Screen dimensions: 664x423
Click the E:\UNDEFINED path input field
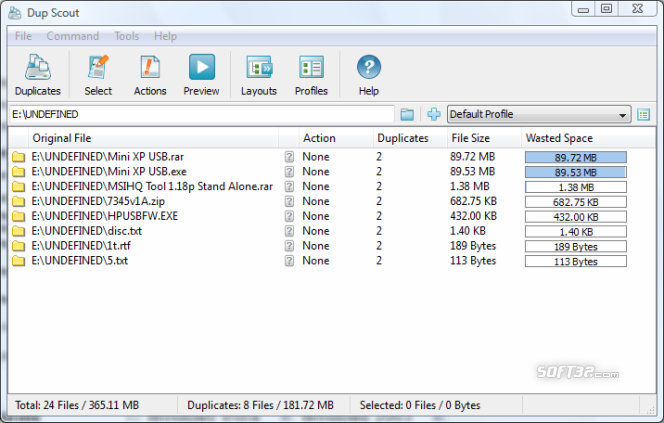pyautogui.click(x=202, y=114)
